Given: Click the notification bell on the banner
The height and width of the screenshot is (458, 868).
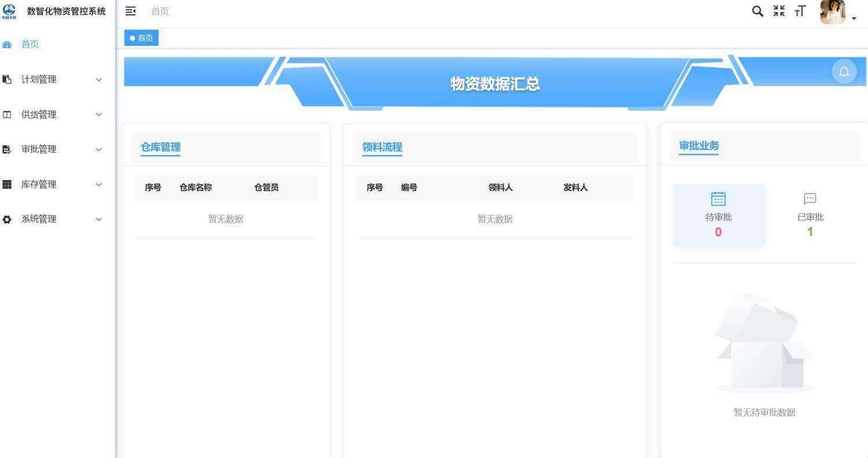Looking at the screenshot, I should coord(844,71).
